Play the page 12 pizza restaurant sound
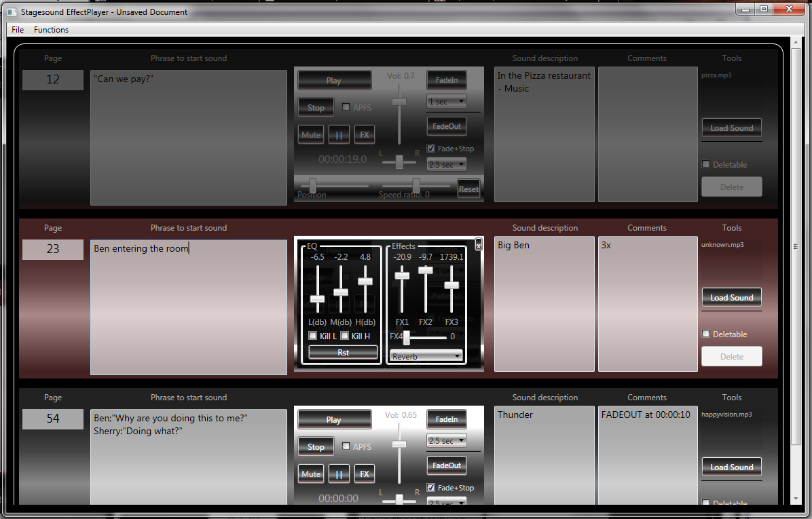Screen dimensions: 812x519 [335, 80]
